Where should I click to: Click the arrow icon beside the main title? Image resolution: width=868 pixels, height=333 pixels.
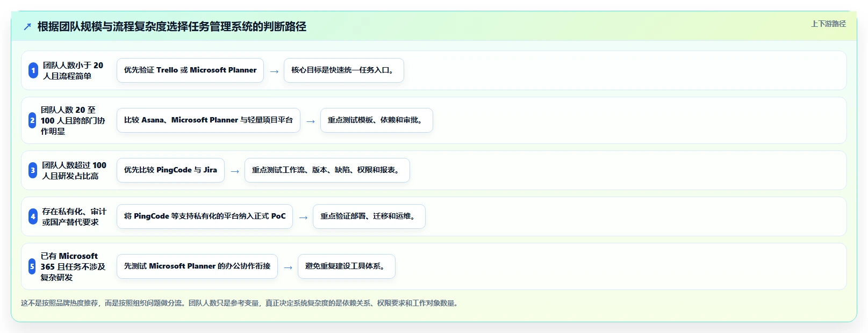[27, 27]
